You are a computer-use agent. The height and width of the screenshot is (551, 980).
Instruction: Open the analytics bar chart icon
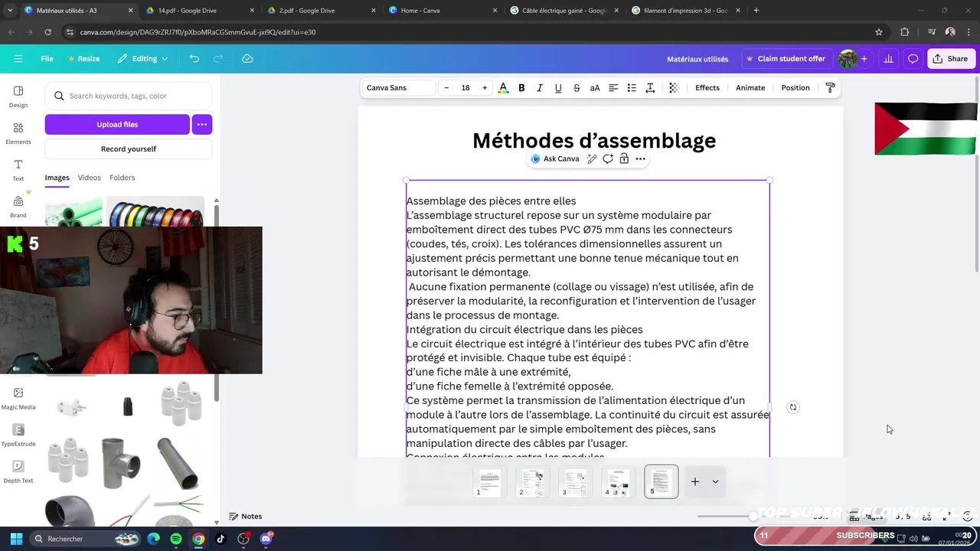[x=888, y=59]
